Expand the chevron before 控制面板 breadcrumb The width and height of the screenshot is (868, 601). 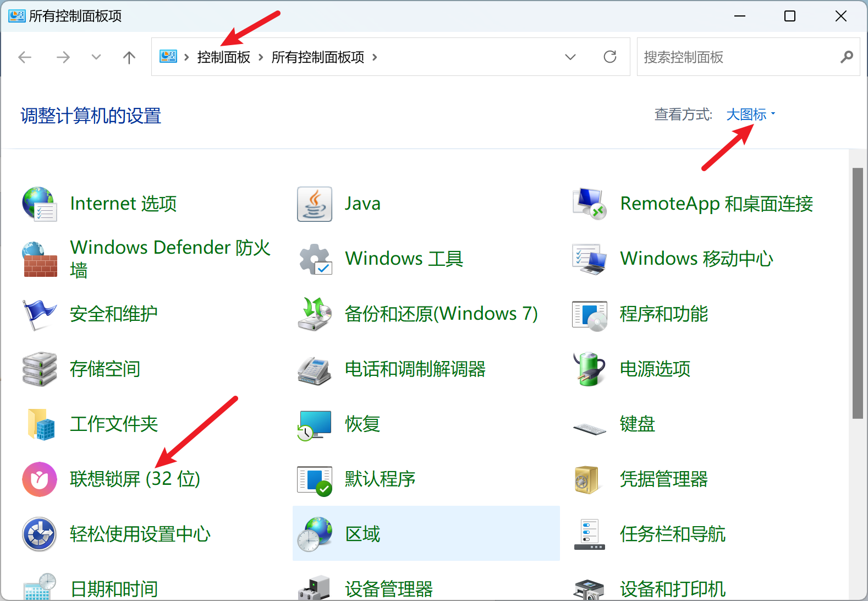pos(186,57)
